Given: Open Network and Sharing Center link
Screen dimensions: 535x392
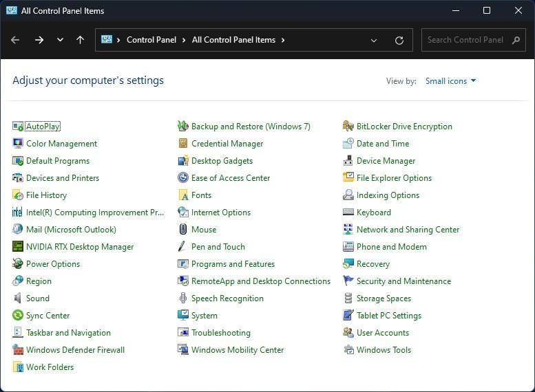Looking at the screenshot, I should click(x=408, y=230).
